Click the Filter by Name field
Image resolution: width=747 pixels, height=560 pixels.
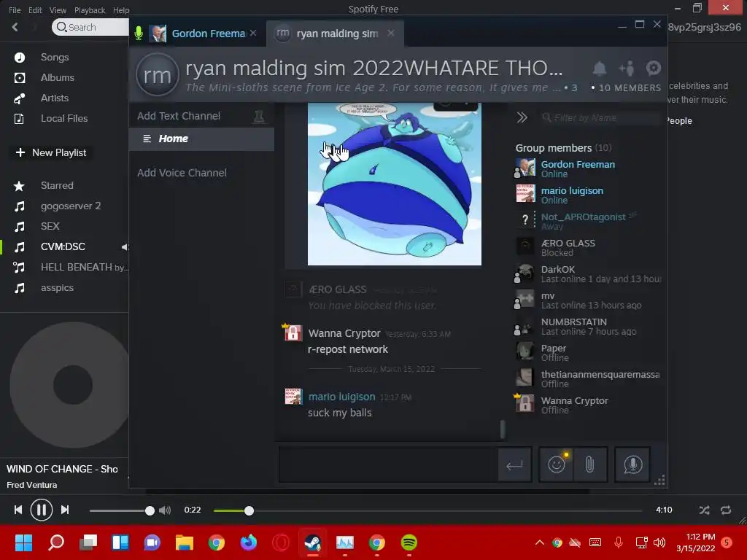[x=600, y=117]
